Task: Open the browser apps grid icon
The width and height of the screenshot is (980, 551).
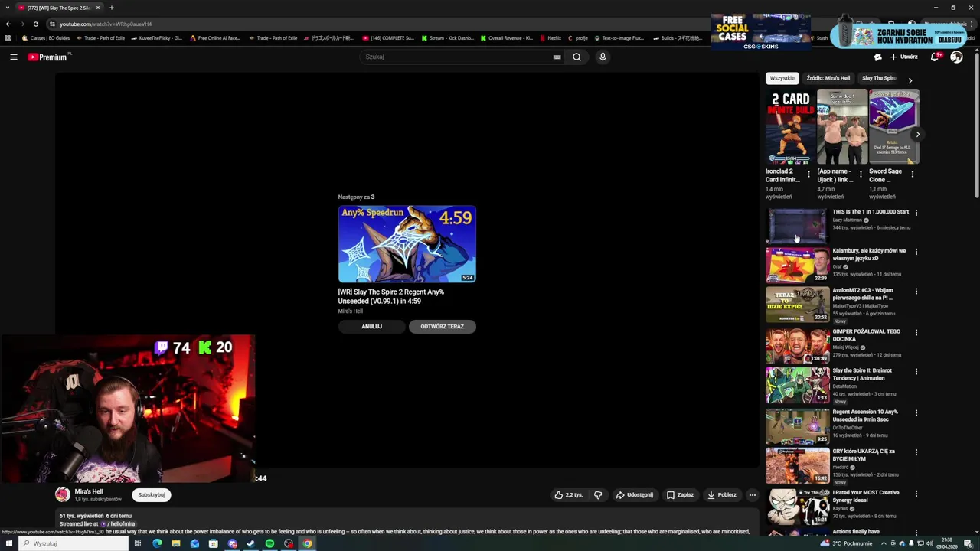Action: point(8,38)
